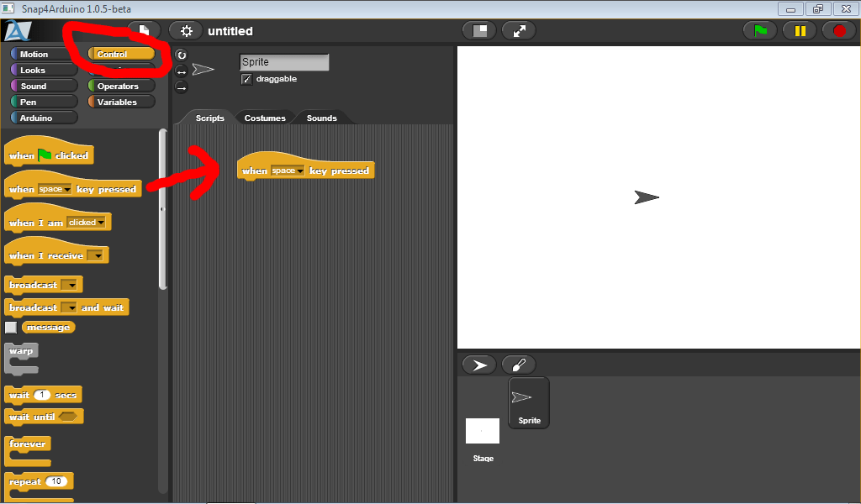
Task: Open the Control block category
Action: [x=121, y=54]
